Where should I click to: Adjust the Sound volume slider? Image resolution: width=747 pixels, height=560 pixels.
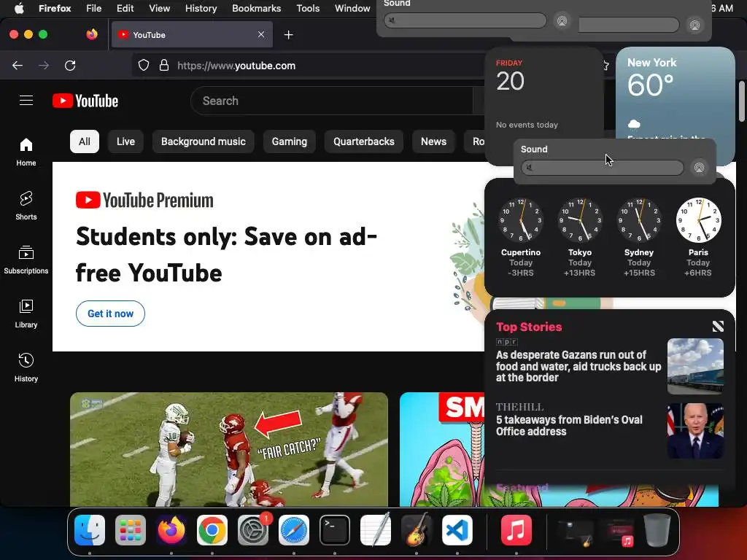point(602,168)
